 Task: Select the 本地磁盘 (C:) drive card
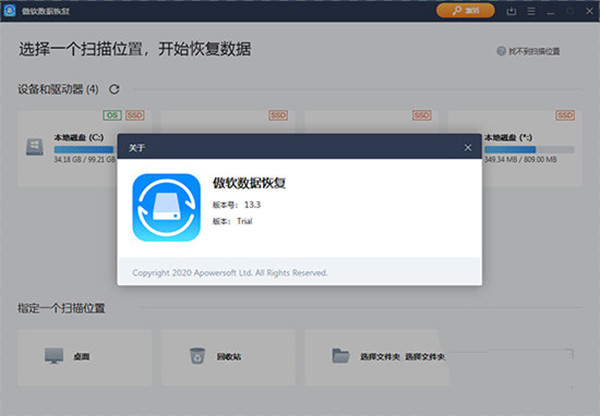tap(68, 148)
